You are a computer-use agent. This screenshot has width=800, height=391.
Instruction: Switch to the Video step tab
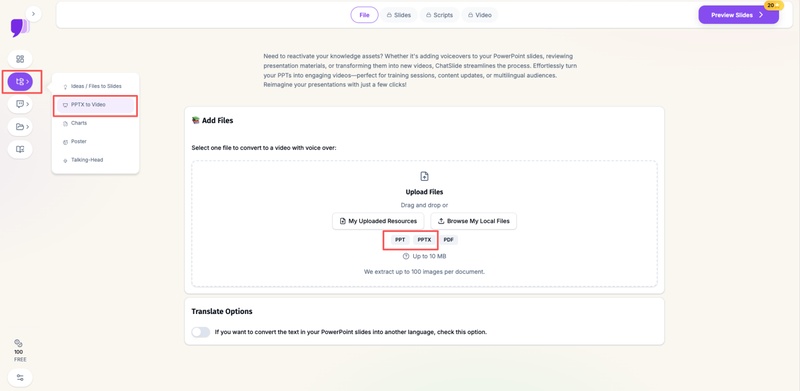coord(480,15)
